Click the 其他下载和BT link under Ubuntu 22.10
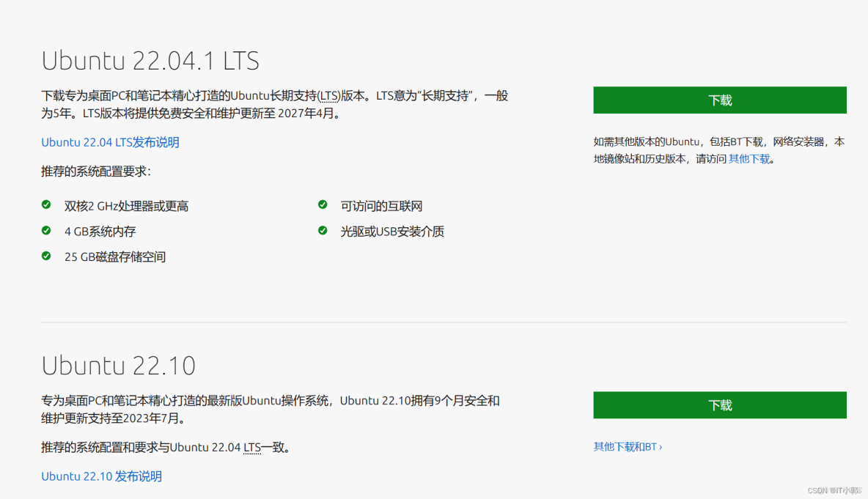 [x=623, y=446]
